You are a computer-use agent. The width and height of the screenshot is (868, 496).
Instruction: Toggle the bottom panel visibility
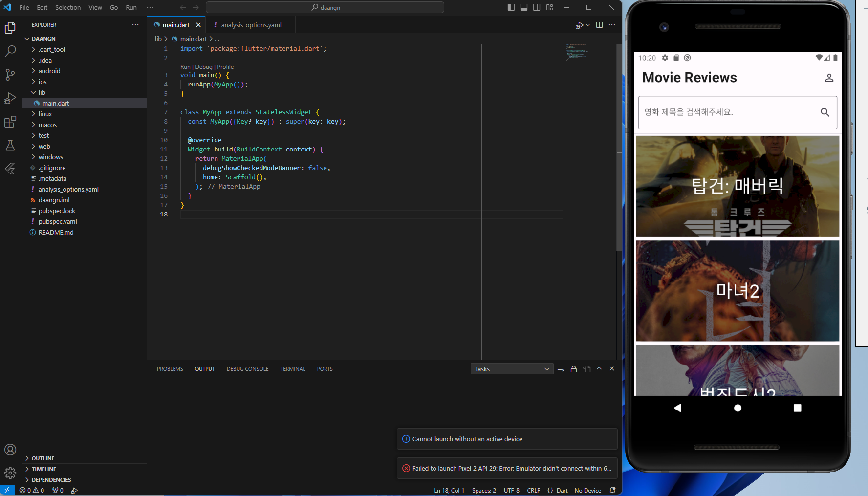click(x=524, y=7)
